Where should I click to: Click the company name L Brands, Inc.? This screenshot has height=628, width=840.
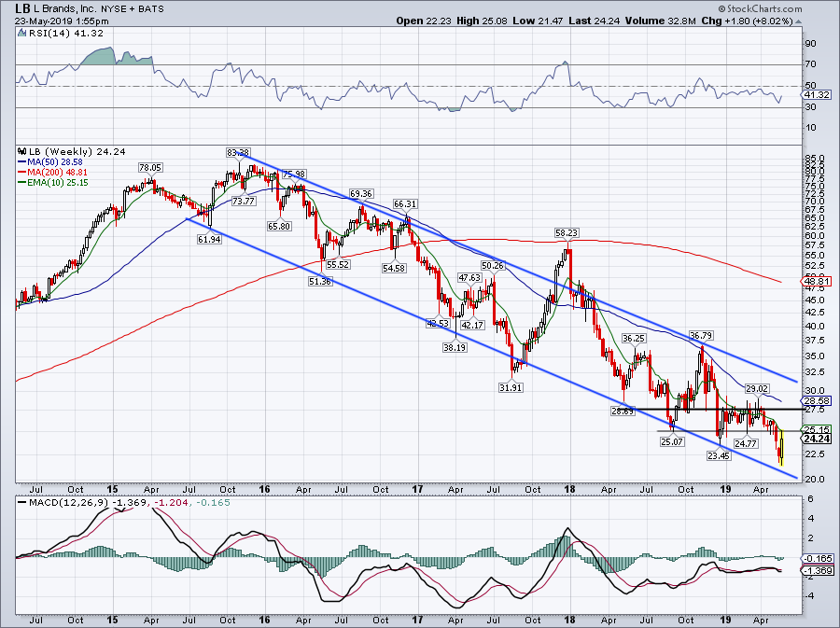(x=65, y=9)
